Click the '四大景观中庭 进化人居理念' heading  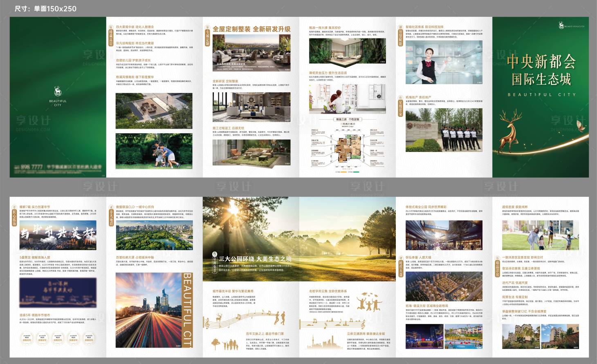click(135, 27)
